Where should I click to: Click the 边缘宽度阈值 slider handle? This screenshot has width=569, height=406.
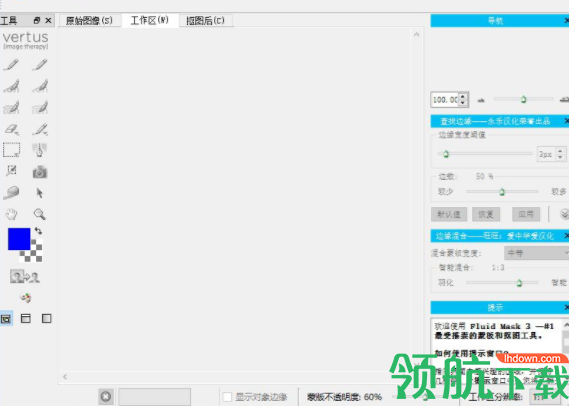coord(446,154)
